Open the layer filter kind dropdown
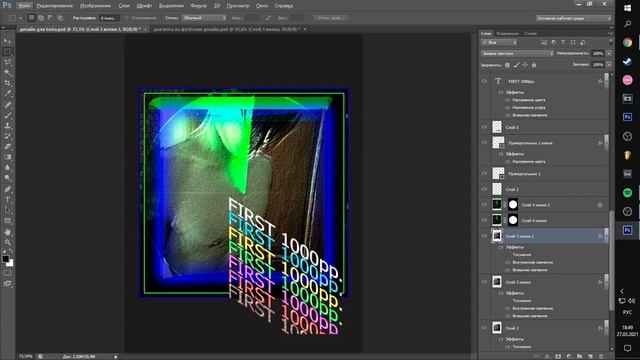 pyautogui.click(x=499, y=42)
